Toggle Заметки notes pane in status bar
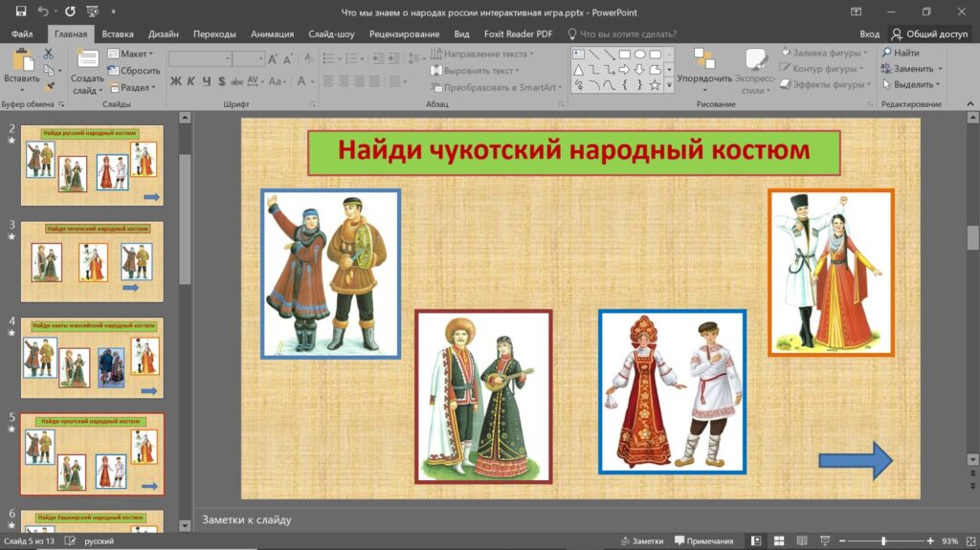 pos(642,541)
